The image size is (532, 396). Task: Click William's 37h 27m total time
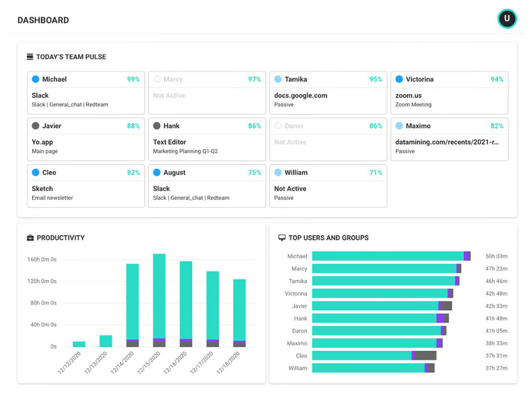pos(496,368)
